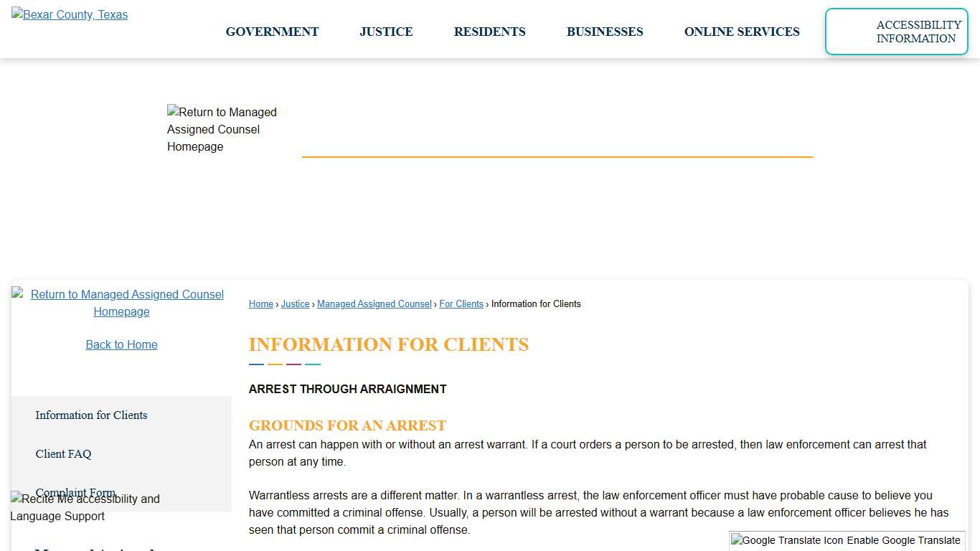
Task: Select Back to Home
Action: coord(121,344)
